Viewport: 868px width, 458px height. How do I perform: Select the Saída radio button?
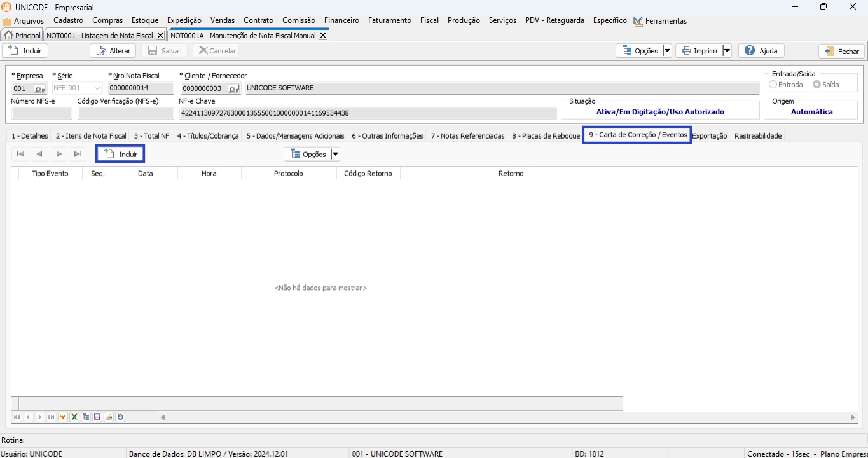click(x=816, y=85)
